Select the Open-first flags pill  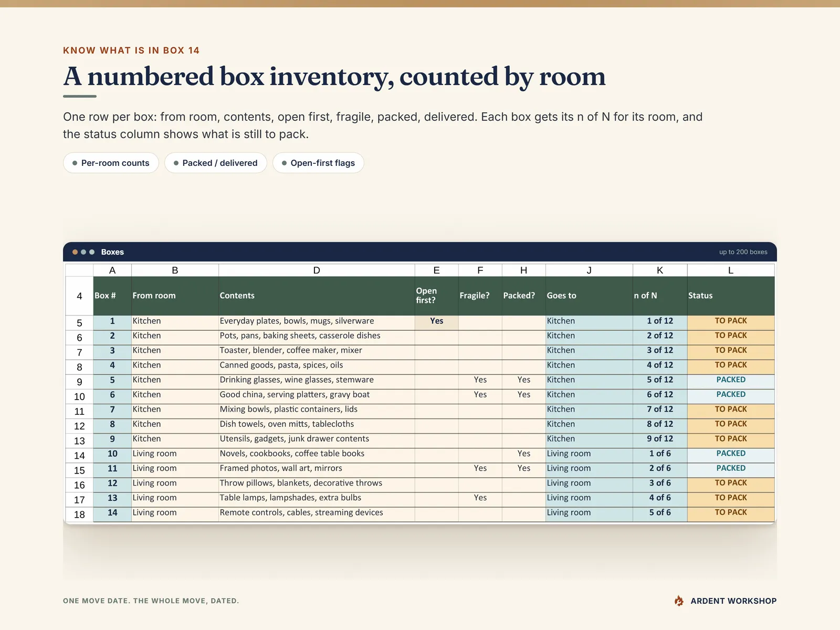[x=318, y=163]
